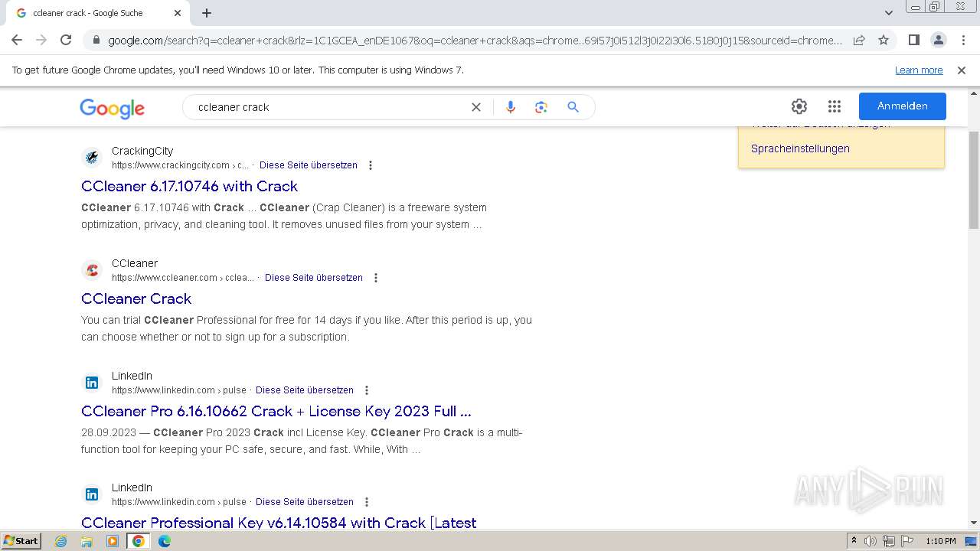
Task: Open CCleaner 6.17.10746 with Crack result
Action: pos(189,186)
